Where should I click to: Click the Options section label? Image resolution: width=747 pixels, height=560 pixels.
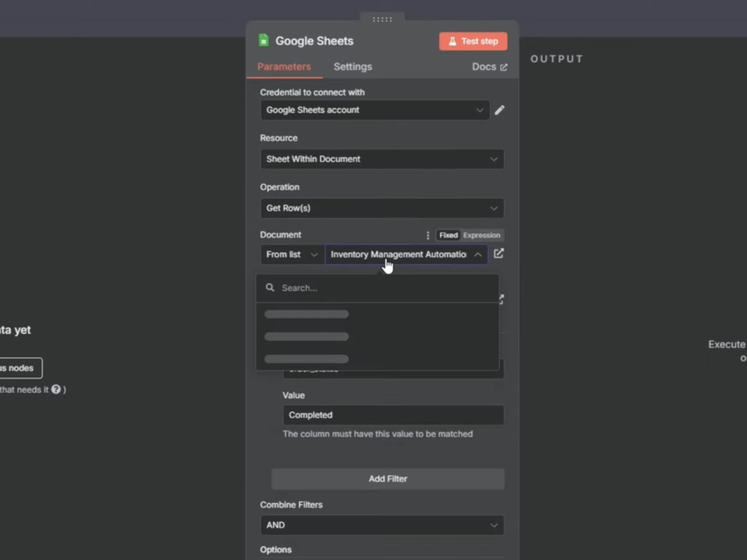click(276, 550)
